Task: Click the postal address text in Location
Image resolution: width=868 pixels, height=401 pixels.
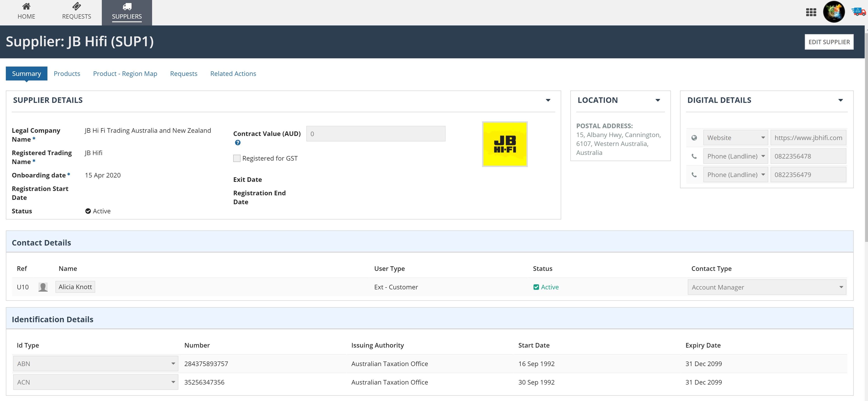Action: [619, 144]
